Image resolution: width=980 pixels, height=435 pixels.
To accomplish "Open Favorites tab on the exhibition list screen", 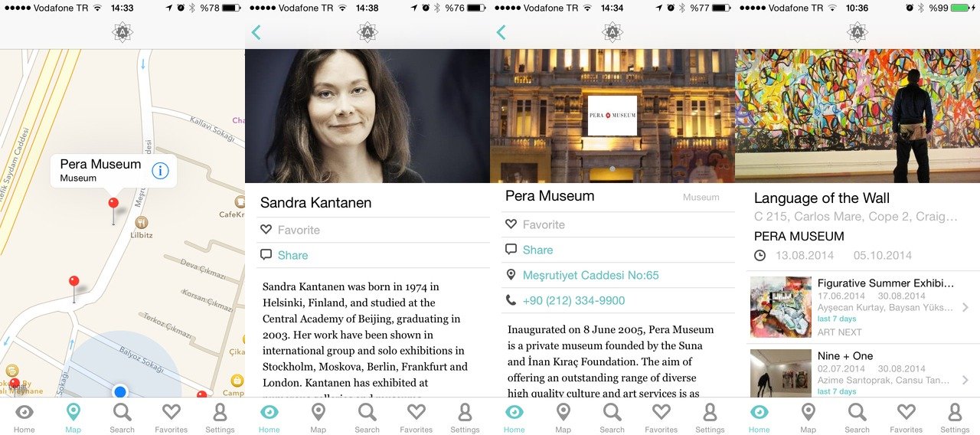I will click(x=906, y=418).
